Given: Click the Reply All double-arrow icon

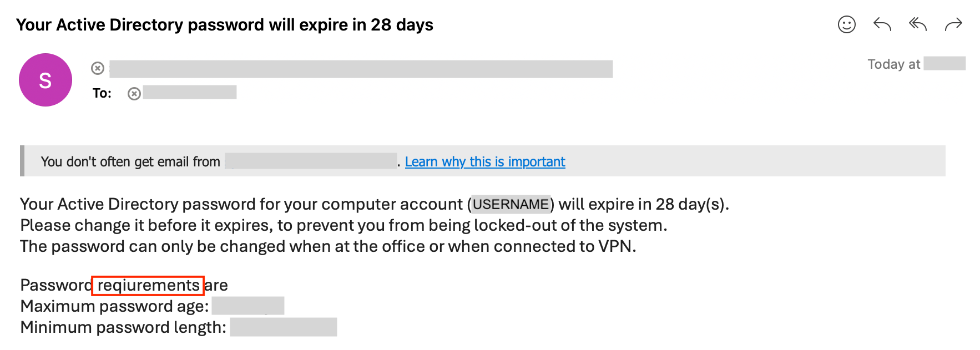Looking at the screenshot, I should click(917, 24).
